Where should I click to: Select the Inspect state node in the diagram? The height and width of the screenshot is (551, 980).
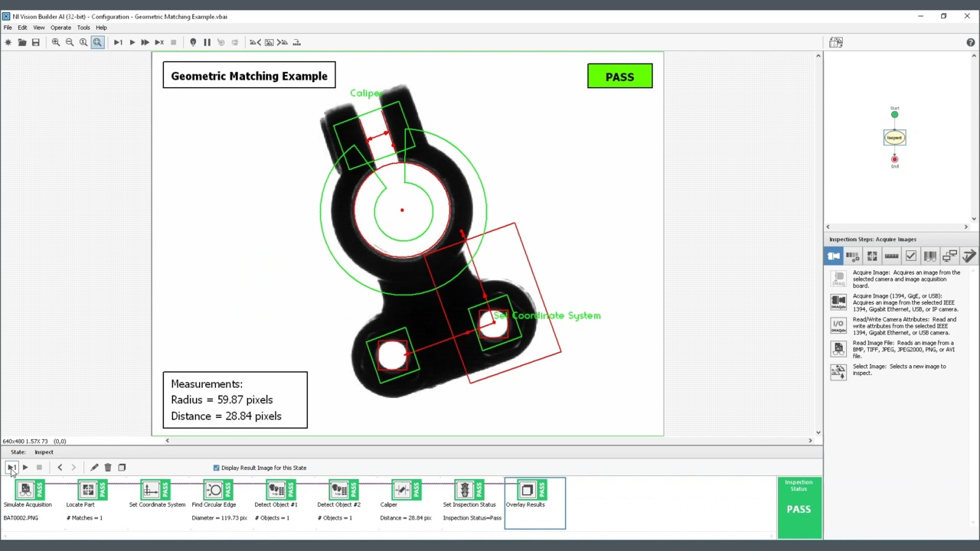(x=894, y=138)
